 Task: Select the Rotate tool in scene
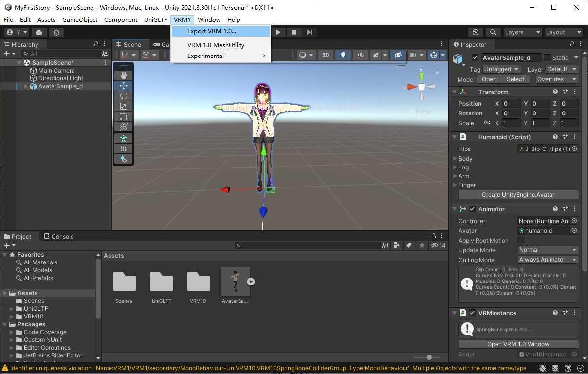click(x=124, y=96)
